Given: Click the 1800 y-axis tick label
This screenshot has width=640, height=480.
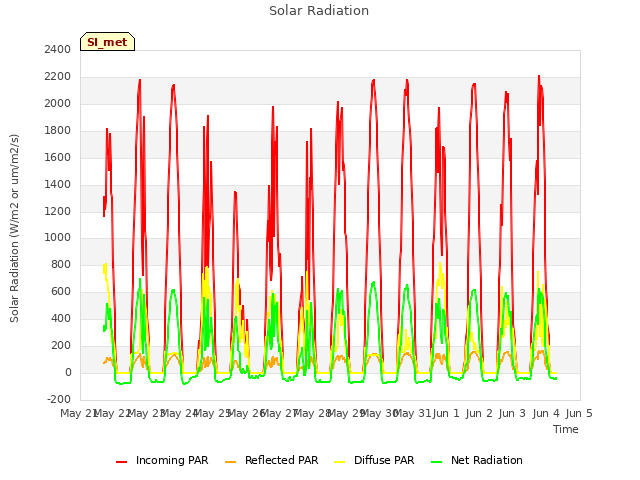Looking at the screenshot, I should tap(58, 130).
